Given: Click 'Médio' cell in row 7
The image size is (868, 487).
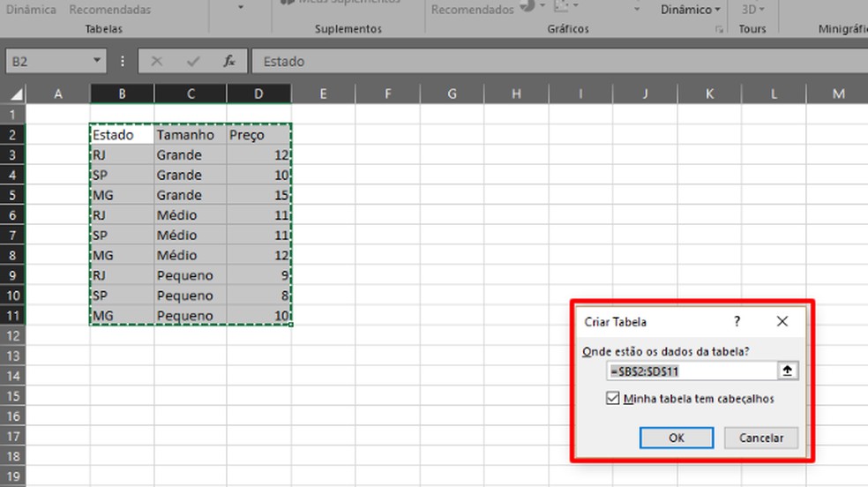Looking at the screenshot, I should click(x=191, y=236).
